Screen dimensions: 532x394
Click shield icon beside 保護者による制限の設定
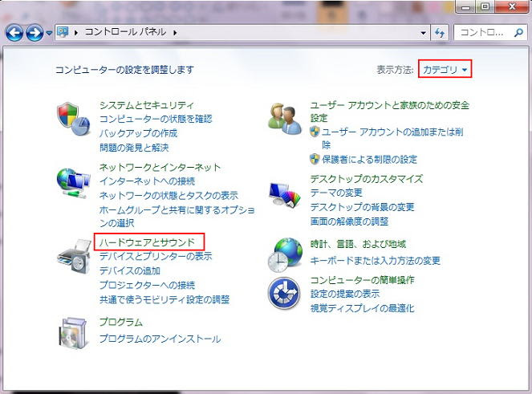click(x=315, y=159)
